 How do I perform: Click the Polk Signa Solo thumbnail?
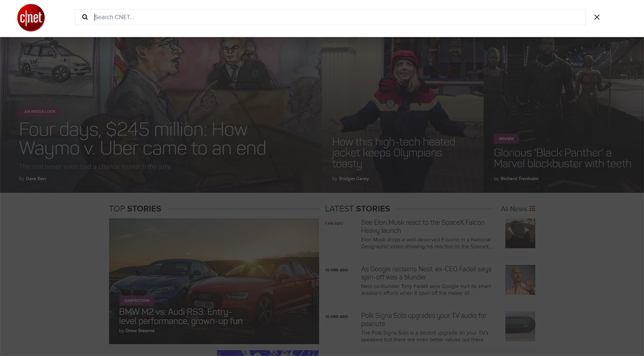click(x=520, y=326)
